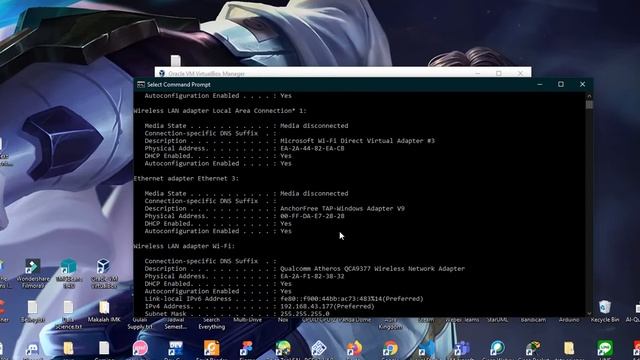Click the Ethernet adapter Ethernet 3 heading
This screenshot has height=360, width=640.
point(186,178)
